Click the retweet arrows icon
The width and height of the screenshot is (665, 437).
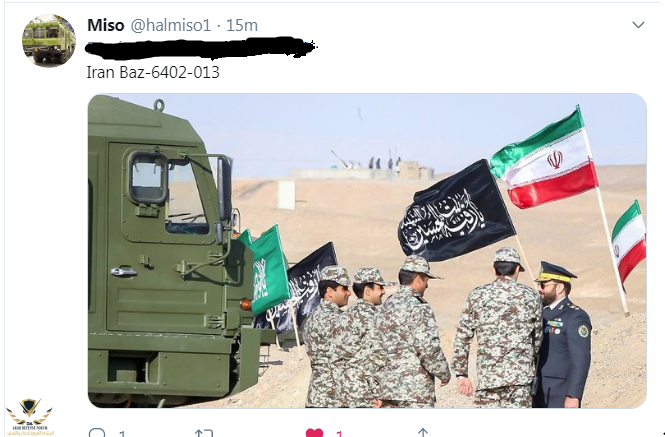[204, 433]
